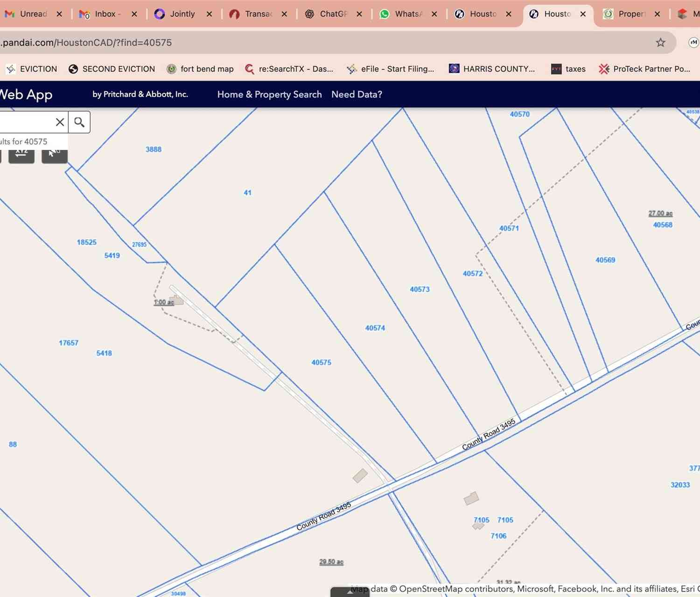This screenshot has width=700, height=597.
Task: Select parcel 5419 on the map
Action: pyautogui.click(x=112, y=256)
